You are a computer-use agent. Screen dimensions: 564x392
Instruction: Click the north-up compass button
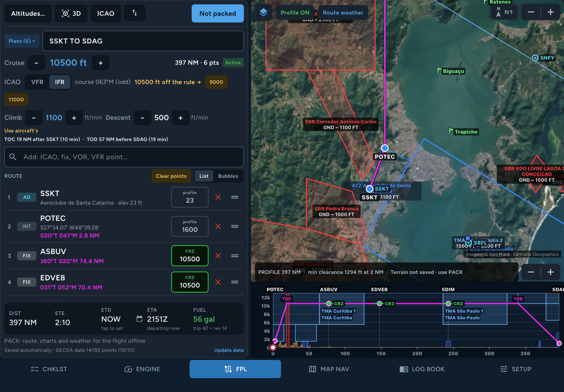click(504, 12)
